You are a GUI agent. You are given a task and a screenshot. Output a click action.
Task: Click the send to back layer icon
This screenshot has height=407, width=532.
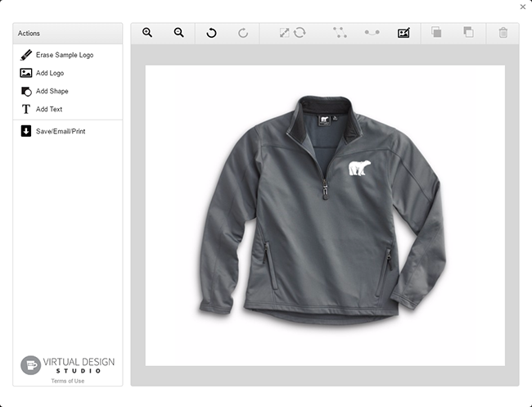pos(468,33)
